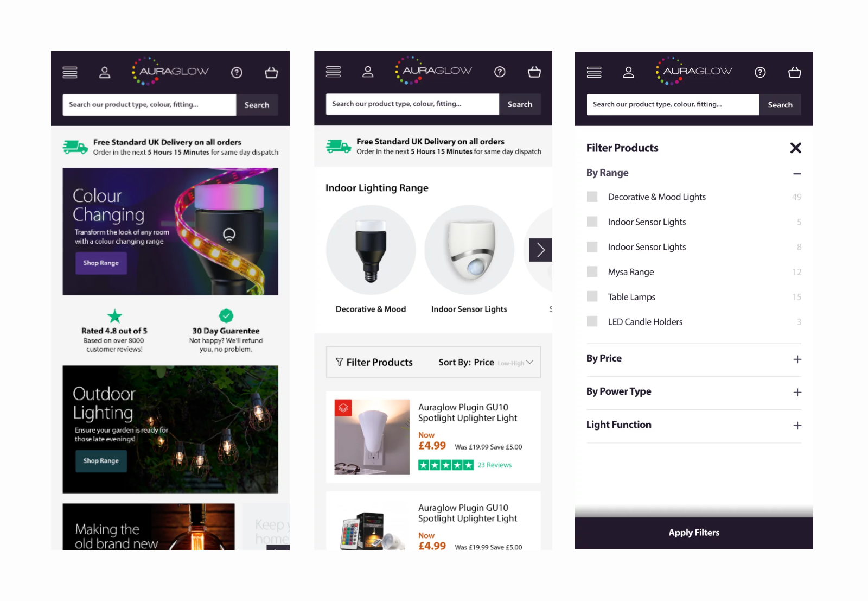This screenshot has width=868, height=601.
Task: Open first Auraglow Plugin GU10 product title
Action: point(468,413)
